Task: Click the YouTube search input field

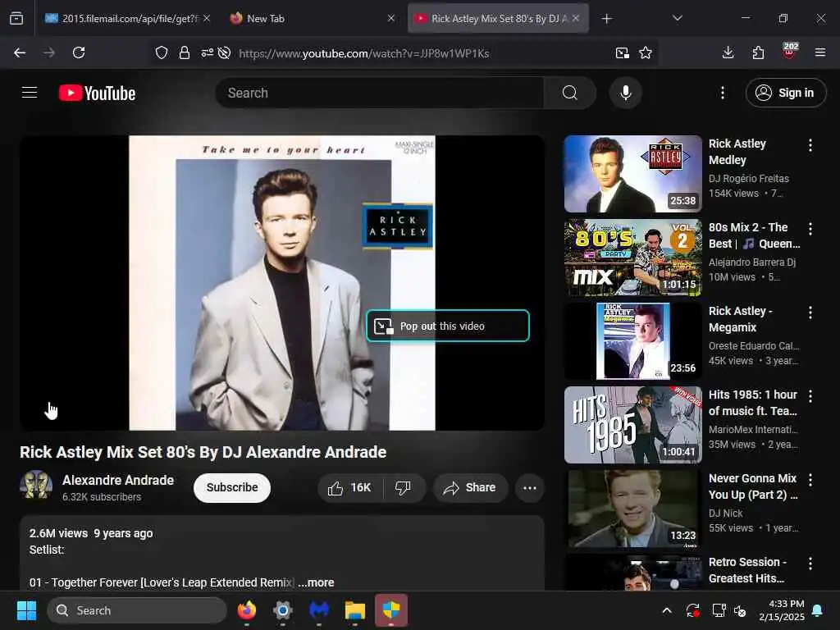Action: [x=380, y=93]
